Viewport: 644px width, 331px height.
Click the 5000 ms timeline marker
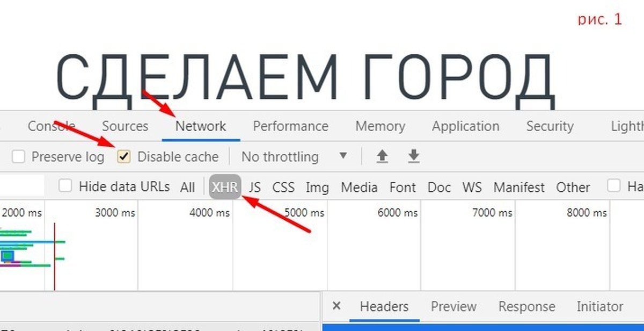(x=304, y=213)
